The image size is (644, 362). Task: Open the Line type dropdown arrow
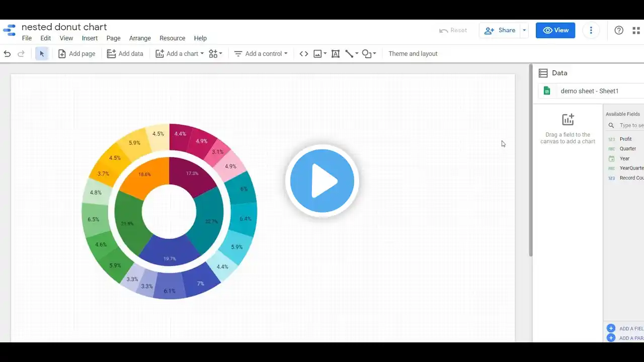point(357,54)
